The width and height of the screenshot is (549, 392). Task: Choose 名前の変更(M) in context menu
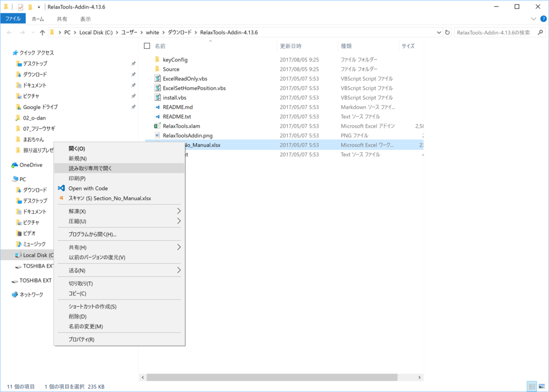pyautogui.click(x=120, y=326)
